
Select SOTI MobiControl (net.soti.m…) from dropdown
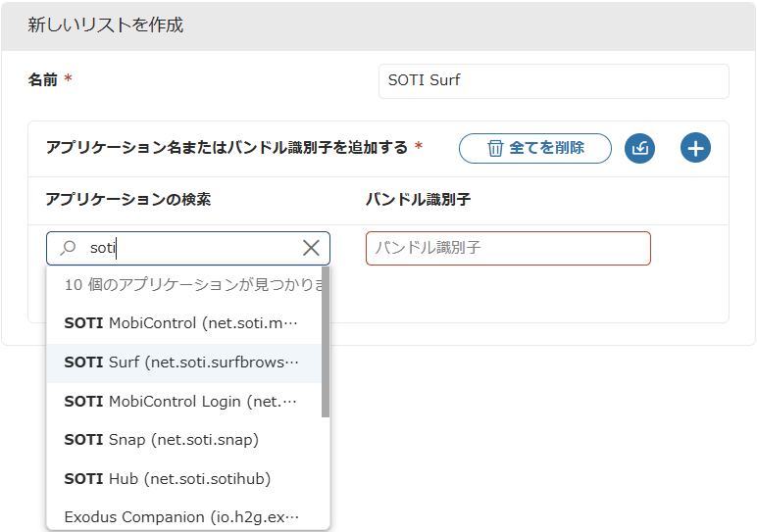(x=183, y=323)
